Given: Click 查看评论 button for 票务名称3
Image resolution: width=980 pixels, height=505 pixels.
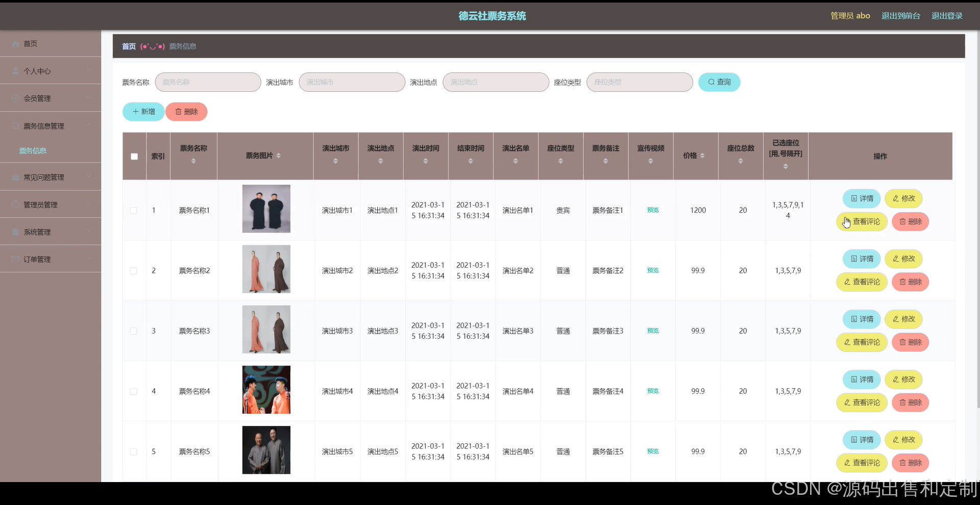Looking at the screenshot, I should [862, 342].
